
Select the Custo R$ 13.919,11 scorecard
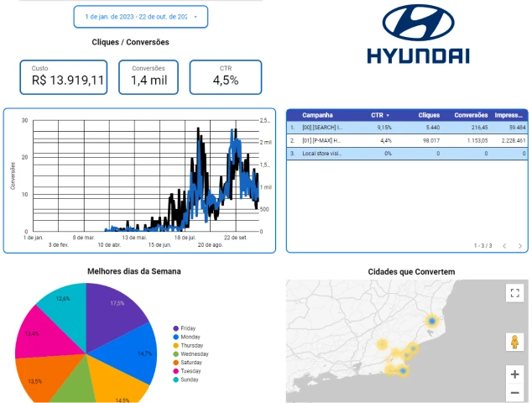click(64, 77)
